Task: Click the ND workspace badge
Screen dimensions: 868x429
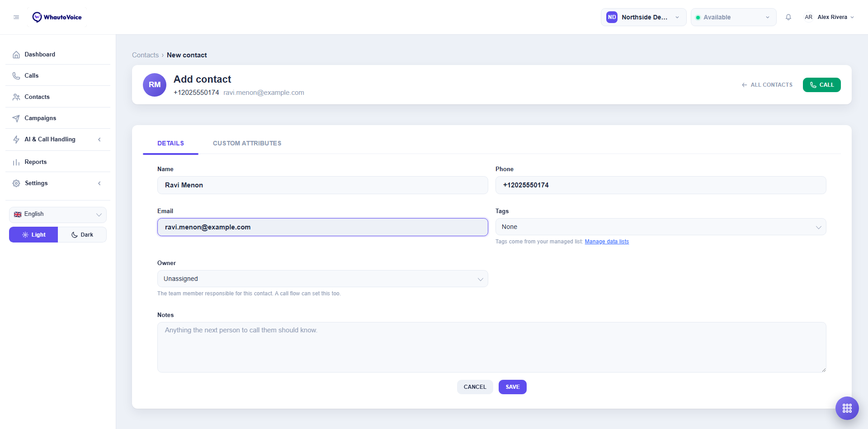Action: 612,17
